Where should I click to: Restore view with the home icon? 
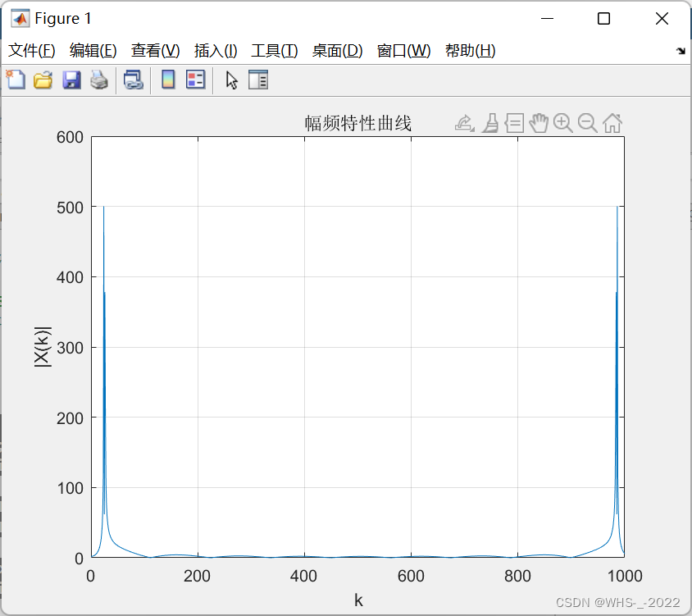612,123
